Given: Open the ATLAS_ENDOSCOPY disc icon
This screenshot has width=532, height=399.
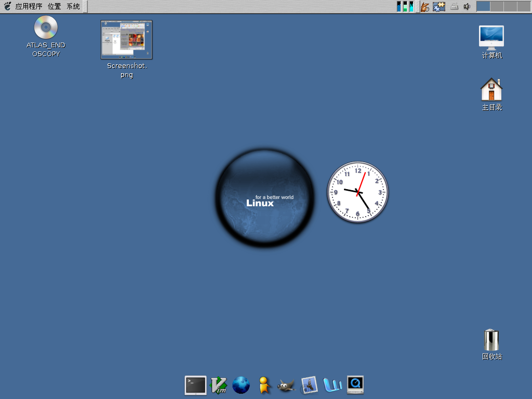Looking at the screenshot, I should pyautogui.click(x=46, y=28).
